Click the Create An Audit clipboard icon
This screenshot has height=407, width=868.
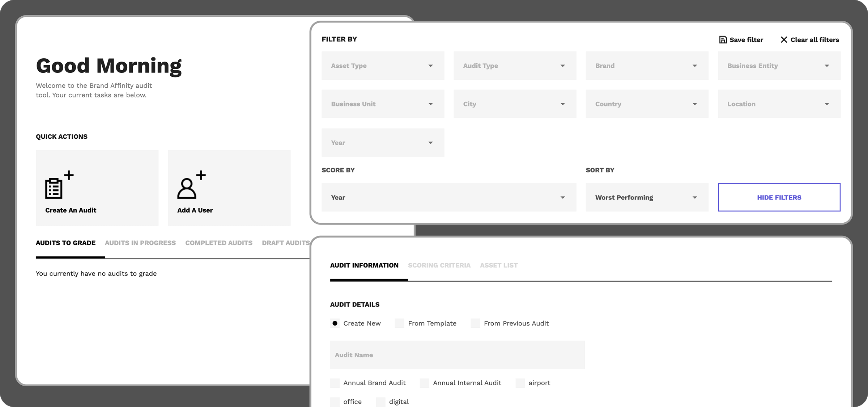tap(54, 188)
